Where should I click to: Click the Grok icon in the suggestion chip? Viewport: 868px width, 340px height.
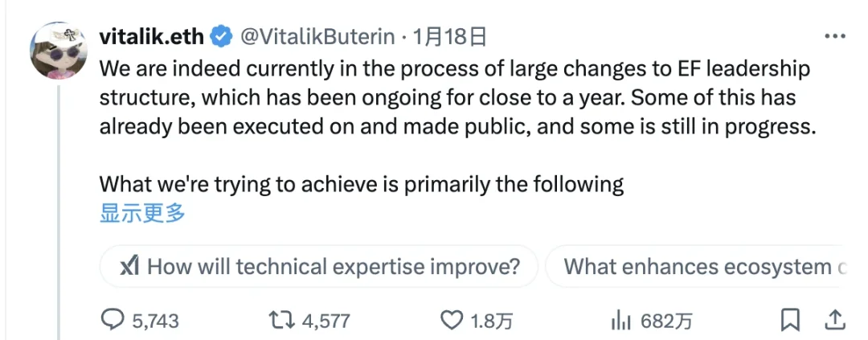point(129,267)
